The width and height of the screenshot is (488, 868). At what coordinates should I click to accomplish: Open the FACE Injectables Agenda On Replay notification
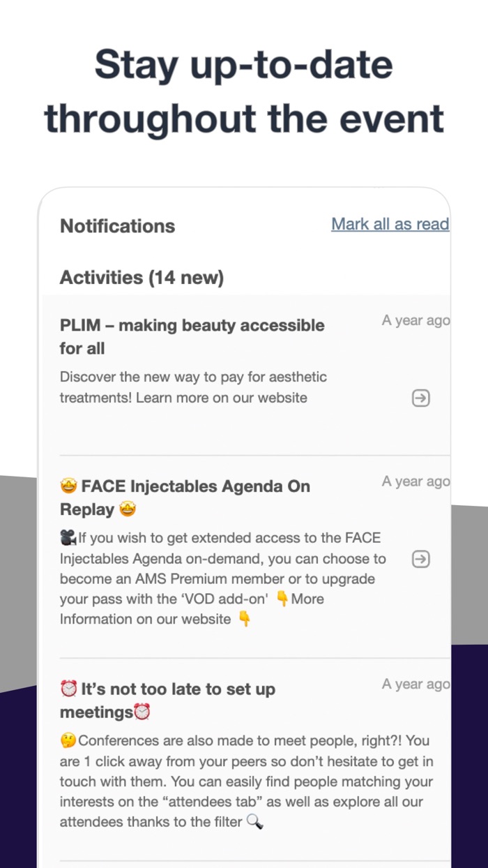coord(184,497)
